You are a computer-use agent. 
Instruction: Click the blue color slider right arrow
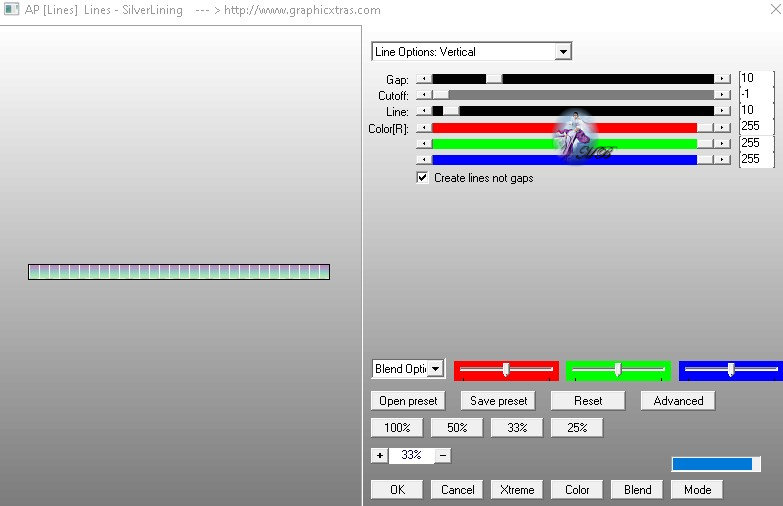[x=722, y=160]
